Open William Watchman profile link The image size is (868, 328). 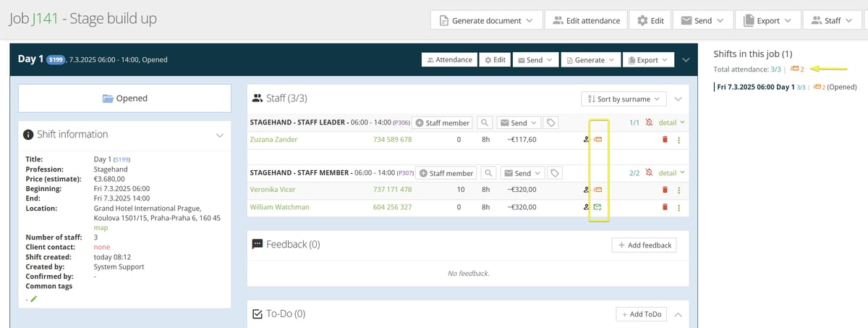[279, 207]
